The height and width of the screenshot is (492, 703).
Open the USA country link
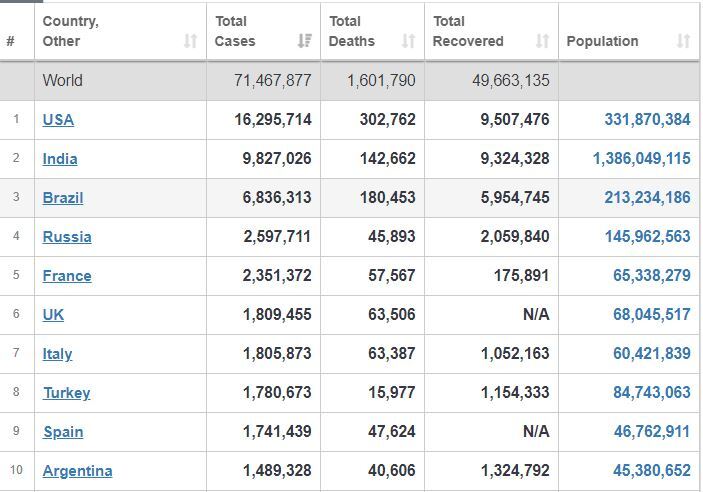tap(58, 120)
